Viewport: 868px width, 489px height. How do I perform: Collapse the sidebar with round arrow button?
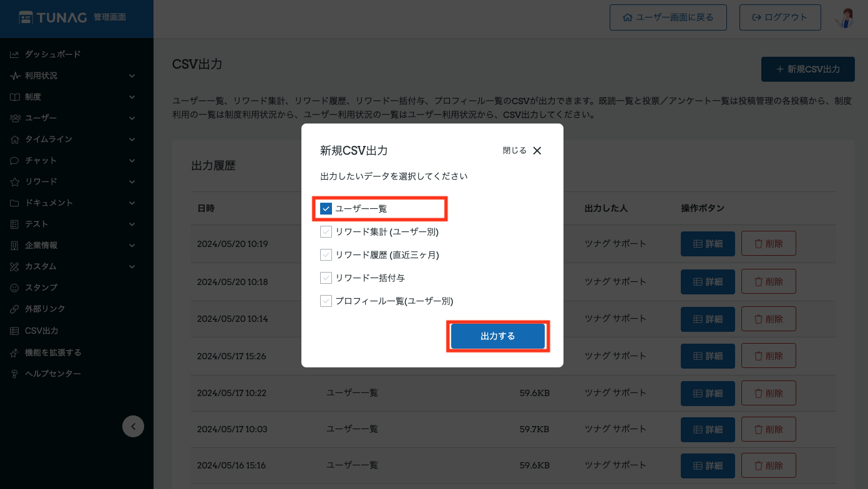(133, 426)
